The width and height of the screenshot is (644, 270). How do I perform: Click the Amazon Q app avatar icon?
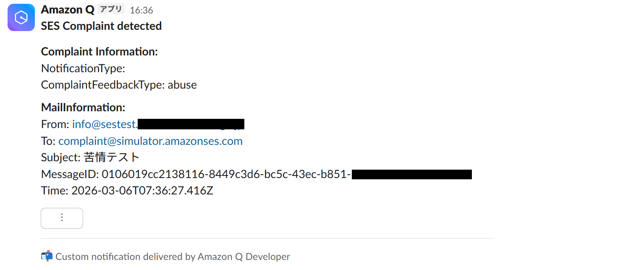(x=21, y=17)
